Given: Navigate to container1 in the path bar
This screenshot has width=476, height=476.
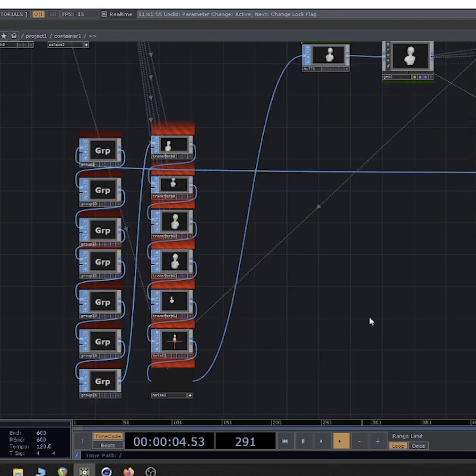Looking at the screenshot, I should (68, 36).
